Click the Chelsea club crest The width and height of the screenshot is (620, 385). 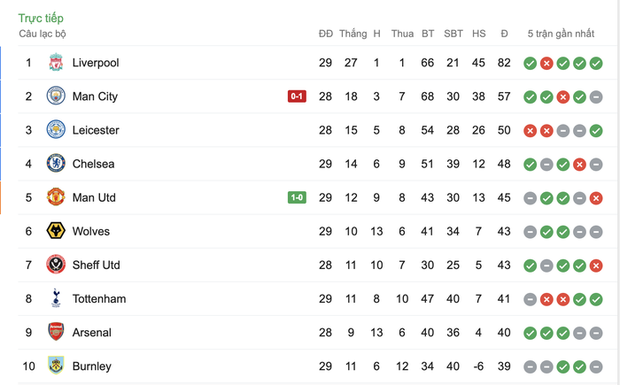56,164
